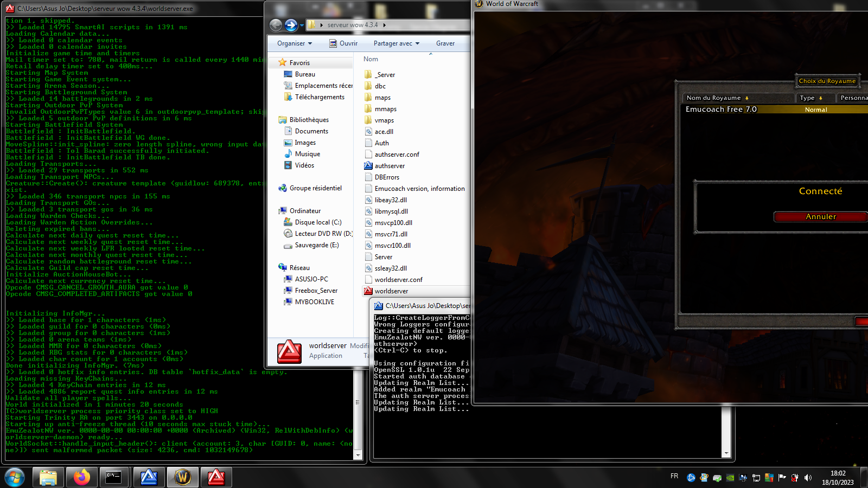868x488 pixels.
Task: Open the volume control in system tray
Action: pos(808,478)
